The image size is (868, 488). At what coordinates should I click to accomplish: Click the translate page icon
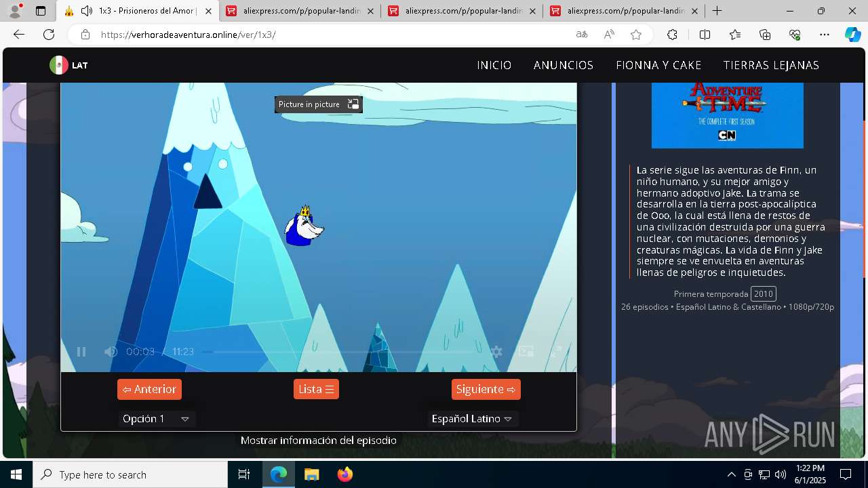pos(582,35)
